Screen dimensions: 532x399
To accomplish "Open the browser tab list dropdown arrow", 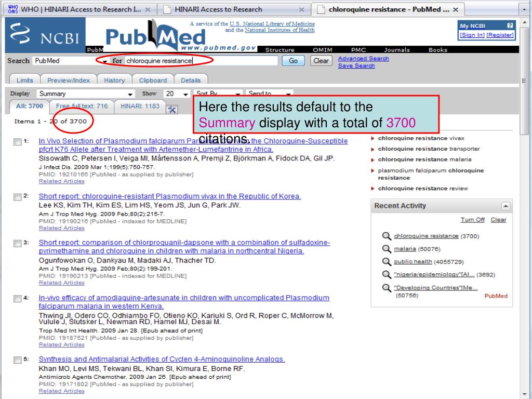I will [x=524, y=9].
